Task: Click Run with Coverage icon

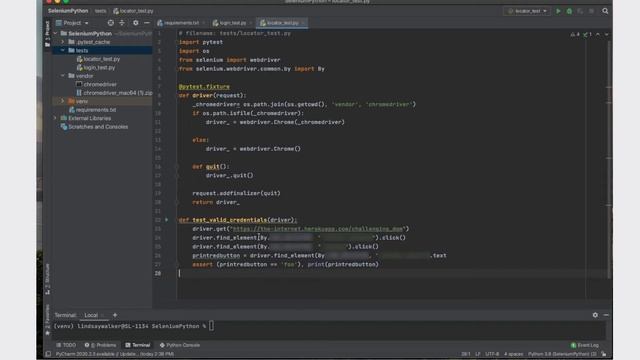Action: tap(580, 11)
